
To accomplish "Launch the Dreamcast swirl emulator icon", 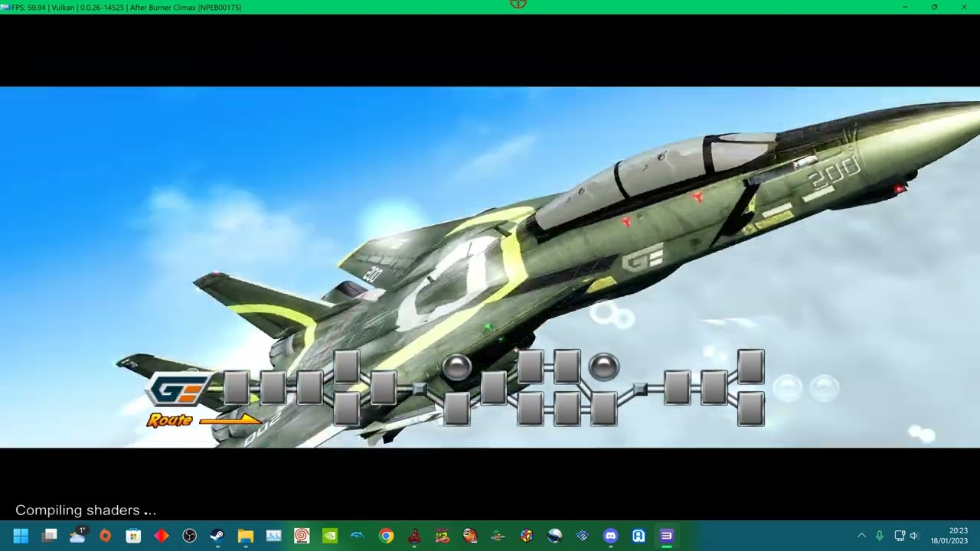I will coord(302,536).
